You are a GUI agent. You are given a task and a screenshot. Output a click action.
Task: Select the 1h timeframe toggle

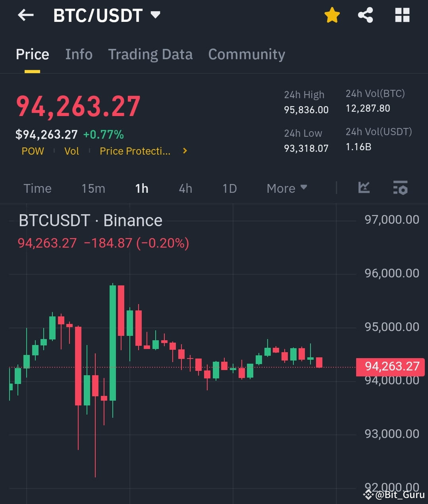[x=142, y=188]
